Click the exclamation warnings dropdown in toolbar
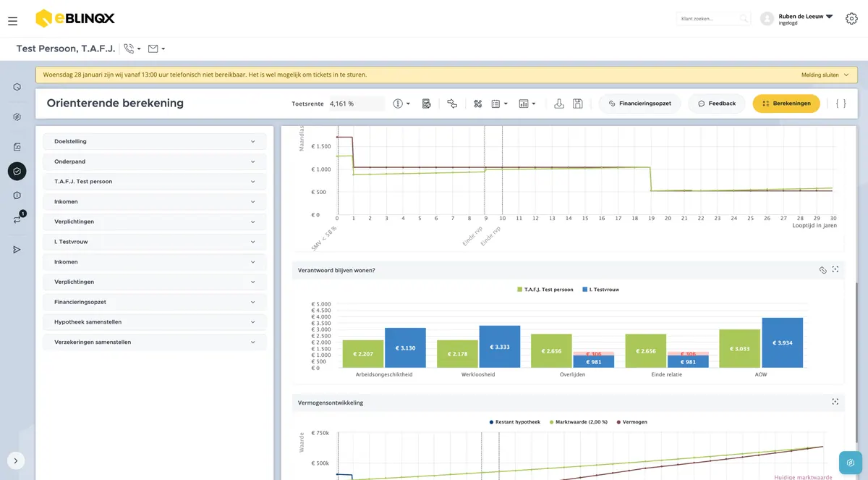Image resolution: width=868 pixels, height=480 pixels. coord(401,104)
